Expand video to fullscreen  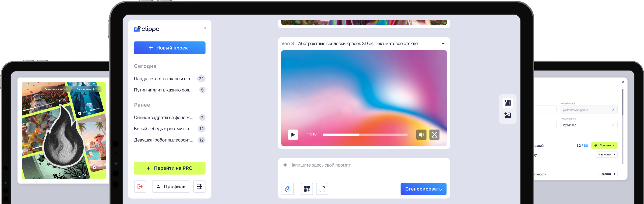434,135
